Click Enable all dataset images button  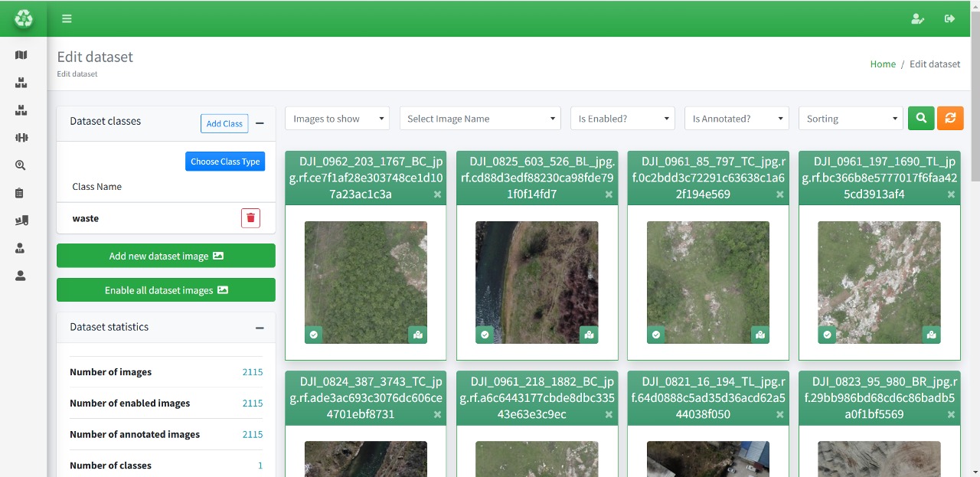166,290
